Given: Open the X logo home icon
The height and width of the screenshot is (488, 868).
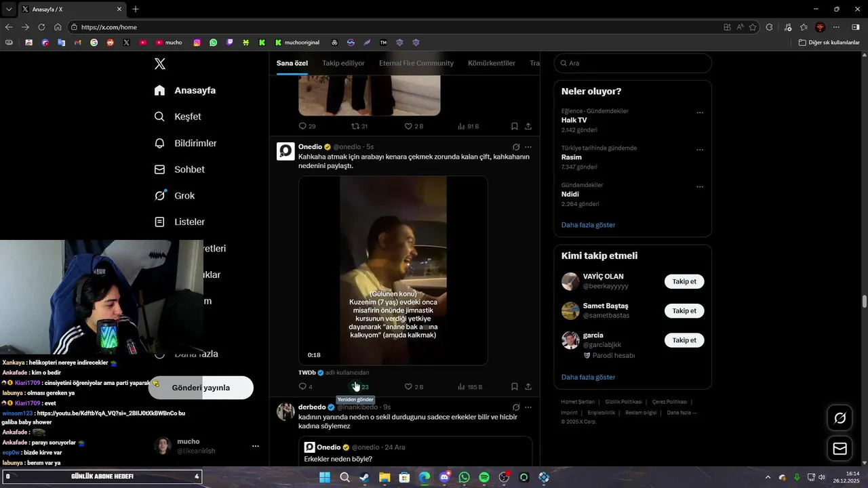Looking at the screenshot, I should 159,64.
